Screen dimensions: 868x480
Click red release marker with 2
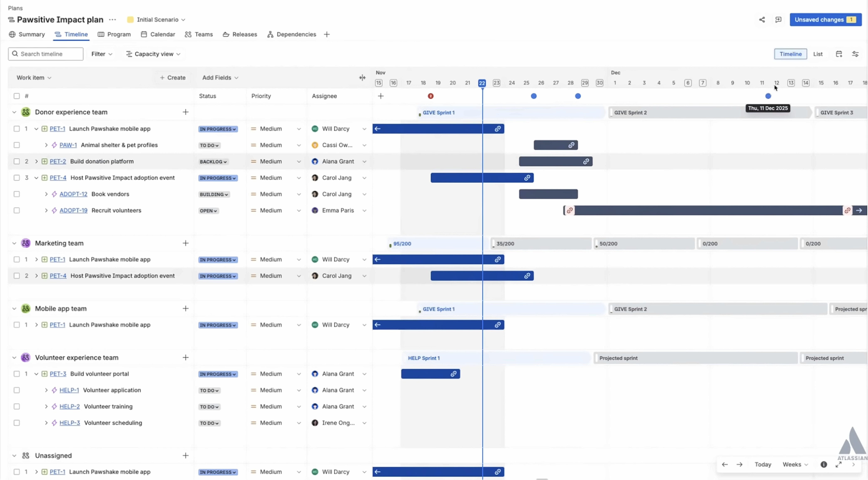431,96
